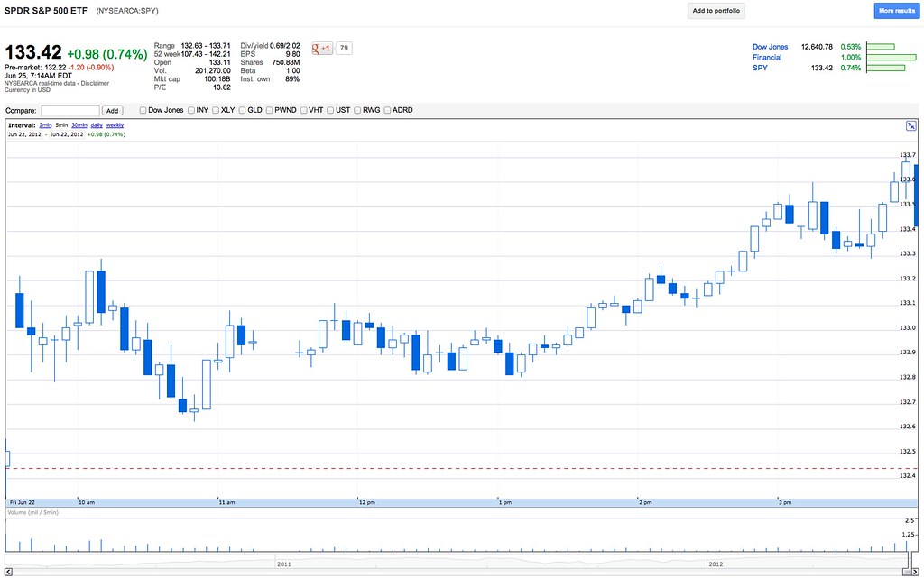Set interval to weekly

[115, 125]
